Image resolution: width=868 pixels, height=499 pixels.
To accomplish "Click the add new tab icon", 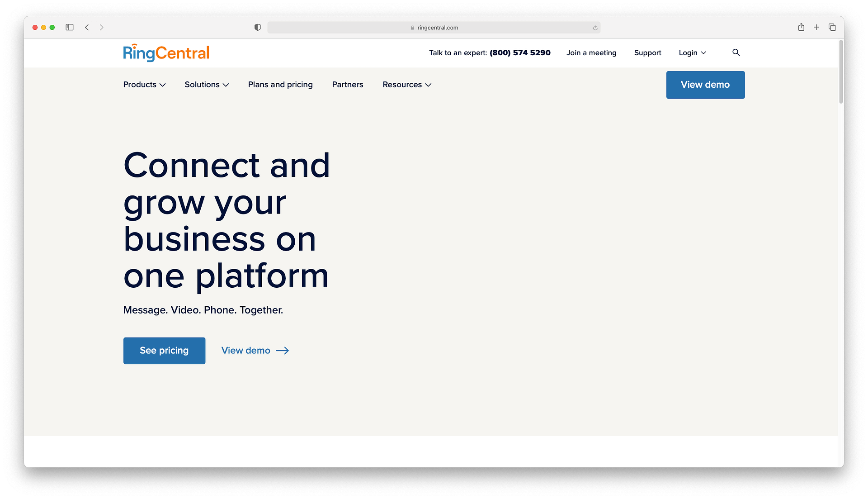I will tap(816, 27).
